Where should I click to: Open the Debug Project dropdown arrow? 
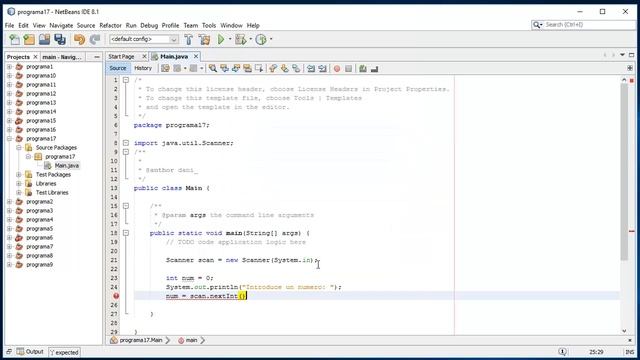(250, 39)
